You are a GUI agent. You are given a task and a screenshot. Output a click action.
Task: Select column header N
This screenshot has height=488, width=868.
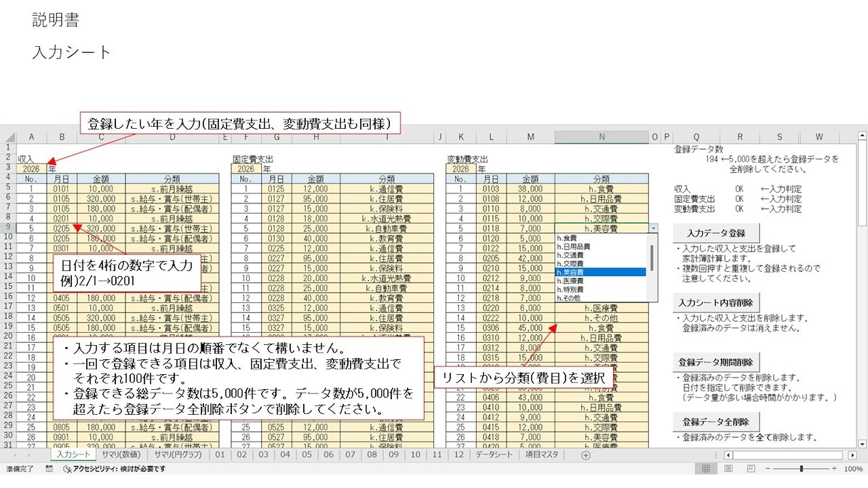601,137
